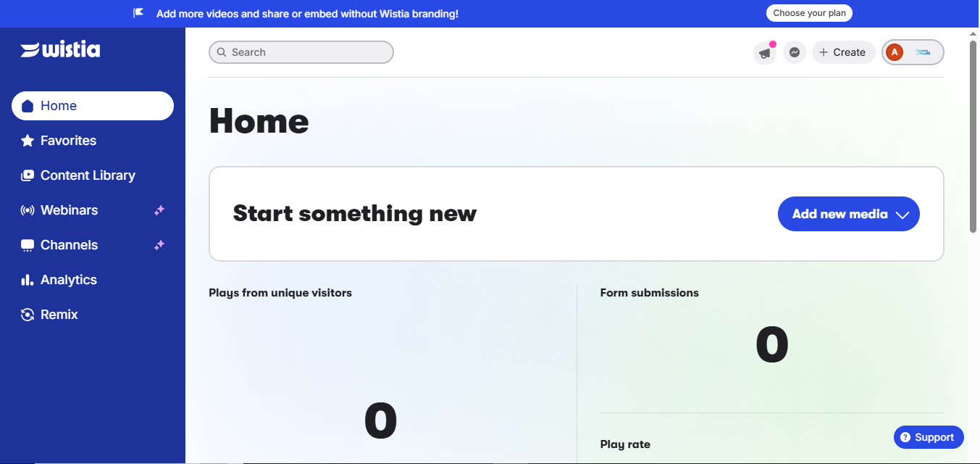The height and width of the screenshot is (464, 980).
Task: Click the Support question mark icon
Action: point(905,437)
